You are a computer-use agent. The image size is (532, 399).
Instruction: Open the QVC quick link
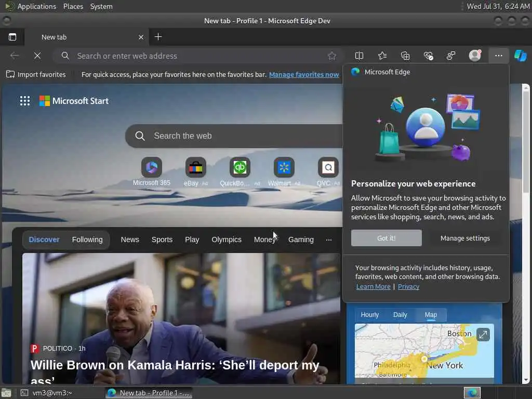328,171
